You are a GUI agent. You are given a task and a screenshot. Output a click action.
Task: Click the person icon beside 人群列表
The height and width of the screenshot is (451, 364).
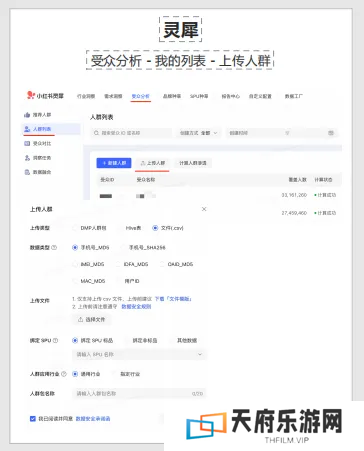[x=27, y=129]
